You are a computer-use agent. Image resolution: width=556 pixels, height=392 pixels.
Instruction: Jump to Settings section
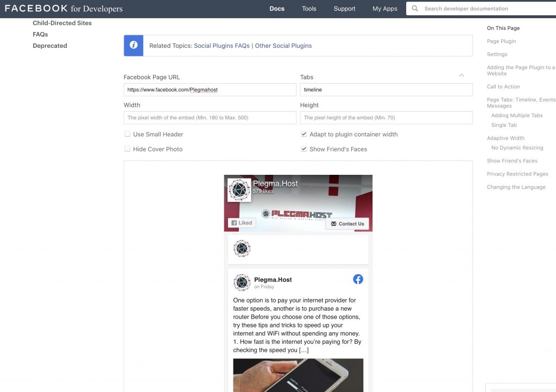(497, 54)
